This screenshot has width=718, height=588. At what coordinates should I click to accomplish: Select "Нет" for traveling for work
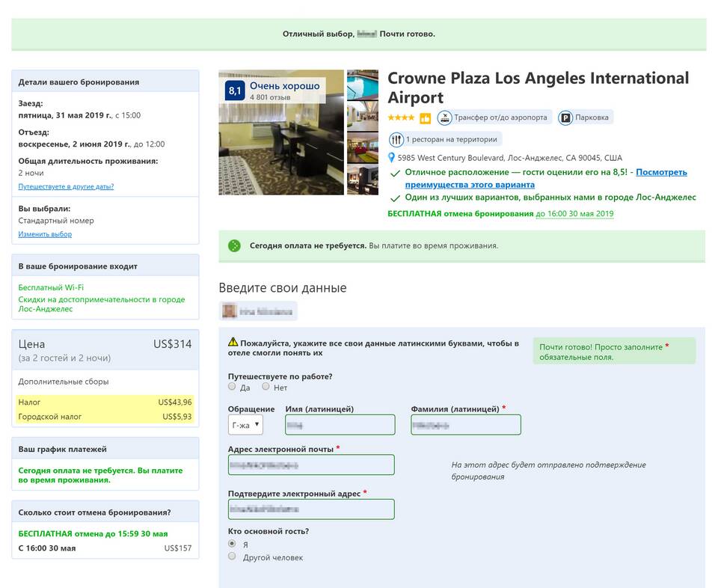266,387
